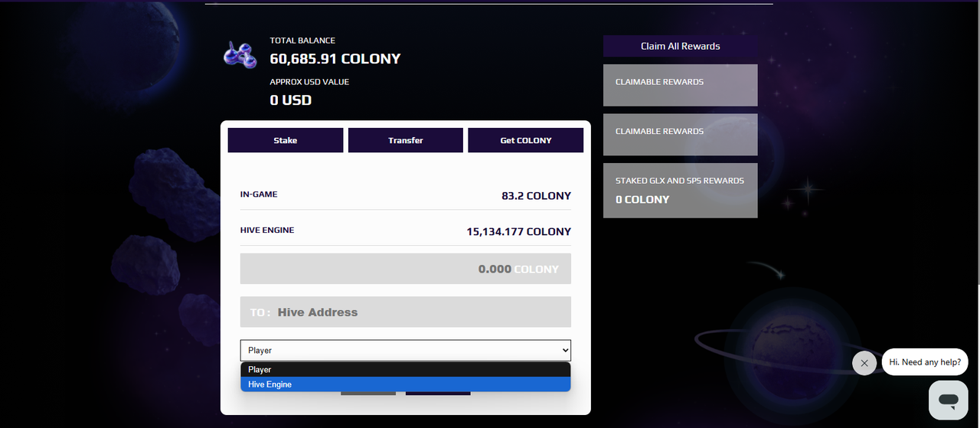
Task: Click the APPROX USD VALUE label
Action: click(x=309, y=82)
